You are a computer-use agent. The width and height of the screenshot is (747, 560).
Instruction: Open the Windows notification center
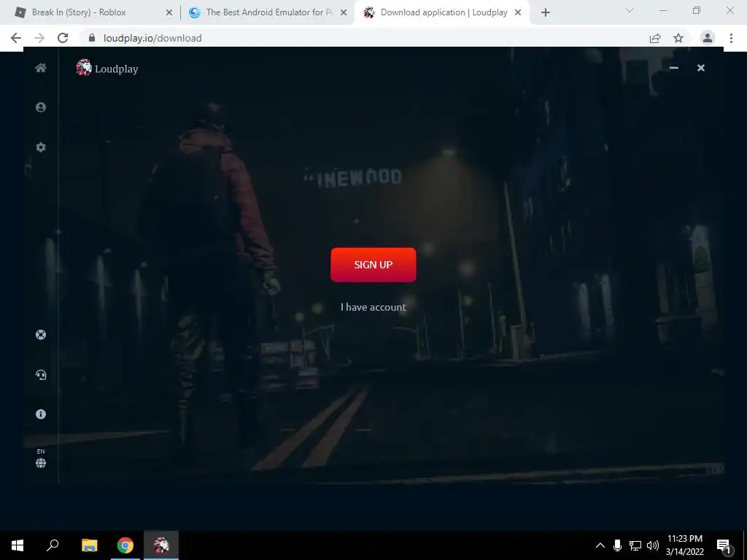tap(724, 545)
